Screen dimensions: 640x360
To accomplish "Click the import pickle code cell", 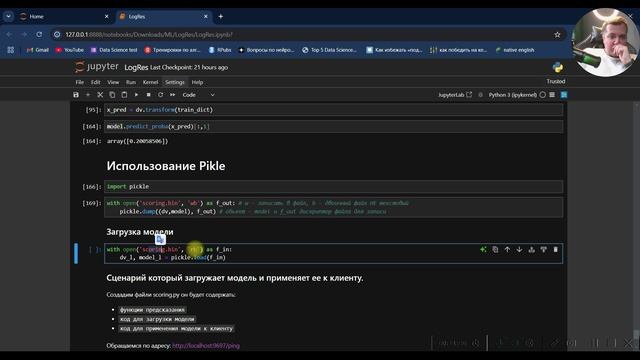I will click(333, 187).
